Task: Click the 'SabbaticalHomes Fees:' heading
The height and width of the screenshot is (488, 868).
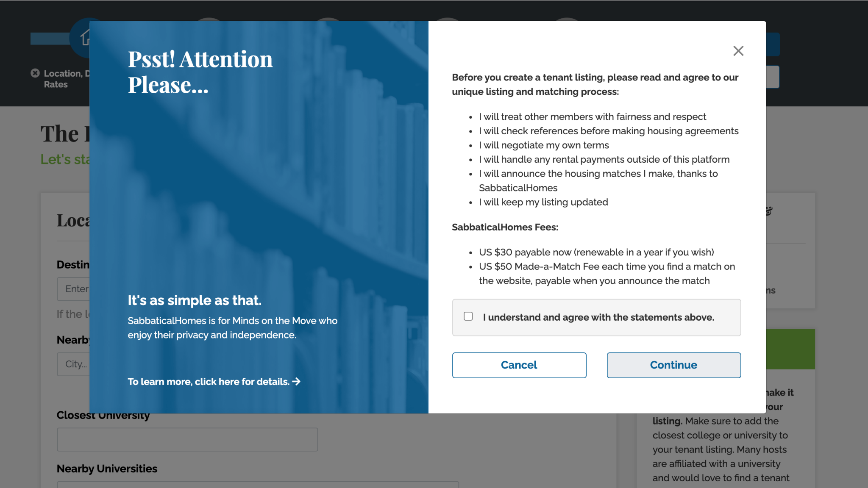Action: click(504, 227)
